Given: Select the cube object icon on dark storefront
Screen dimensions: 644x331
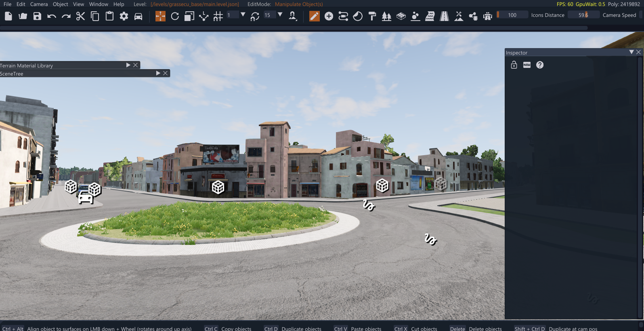Looking at the screenshot, I should tap(218, 187).
